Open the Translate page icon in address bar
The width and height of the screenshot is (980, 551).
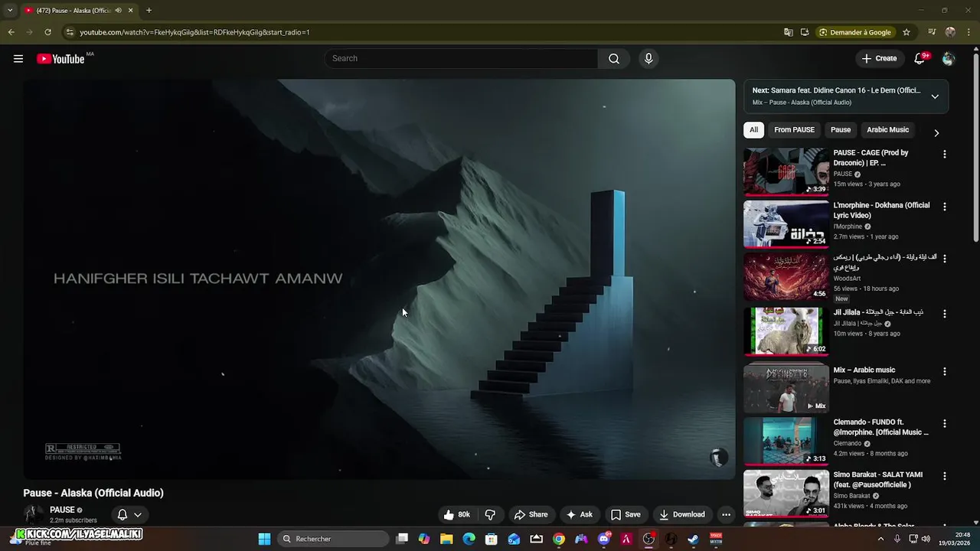pyautogui.click(x=789, y=32)
